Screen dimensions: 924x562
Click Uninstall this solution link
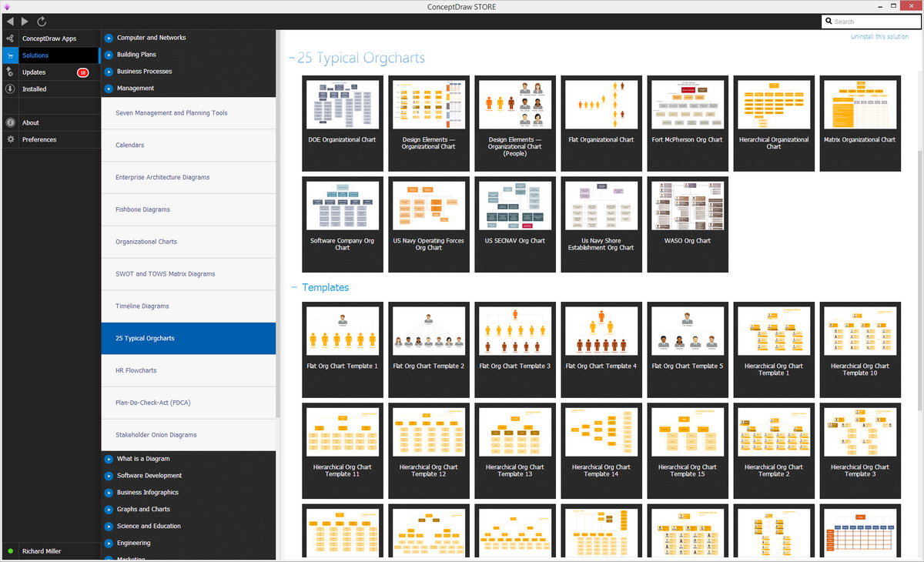(879, 37)
